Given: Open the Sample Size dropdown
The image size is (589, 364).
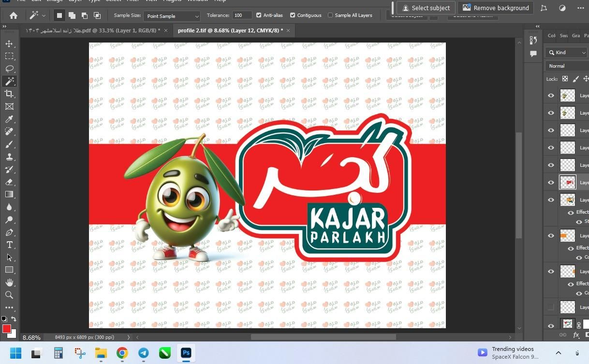Looking at the screenshot, I should click(x=172, y=16).
